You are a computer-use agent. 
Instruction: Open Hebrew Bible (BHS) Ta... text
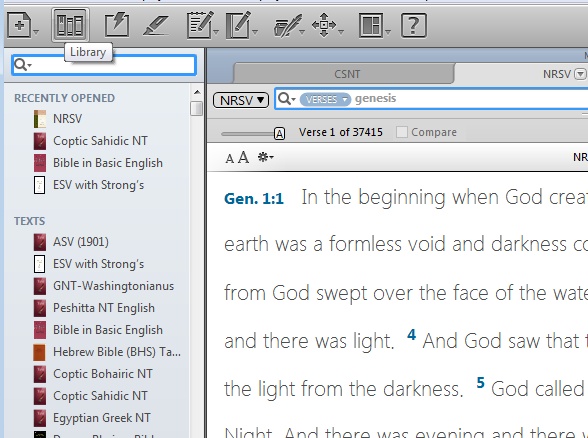tap(117, 352)
